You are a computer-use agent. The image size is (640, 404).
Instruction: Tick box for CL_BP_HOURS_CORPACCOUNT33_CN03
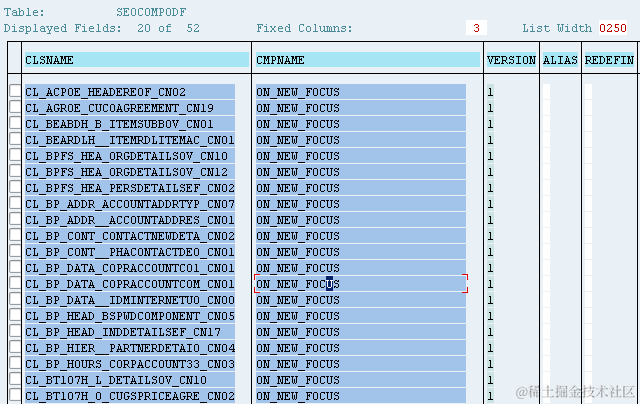[x=15, y=363]
